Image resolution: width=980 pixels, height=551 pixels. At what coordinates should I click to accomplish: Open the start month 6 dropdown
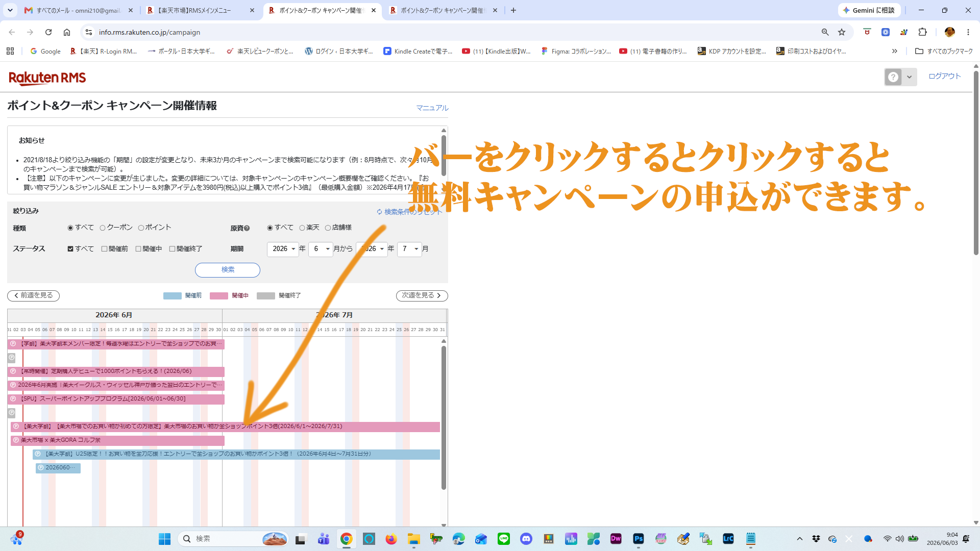[x=321, y=249]
